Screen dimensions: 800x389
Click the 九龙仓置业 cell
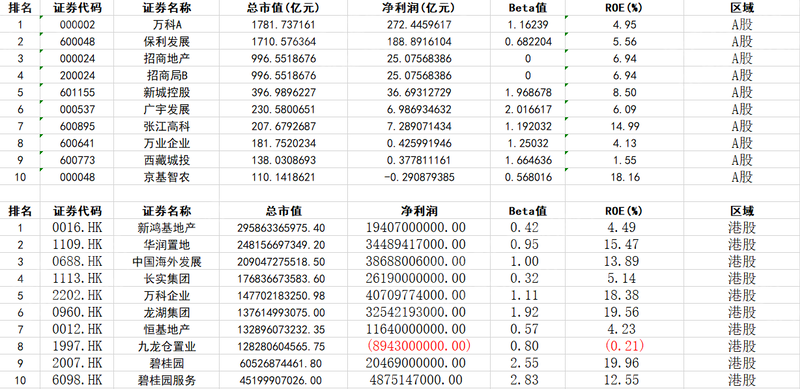tap(166, 346)
